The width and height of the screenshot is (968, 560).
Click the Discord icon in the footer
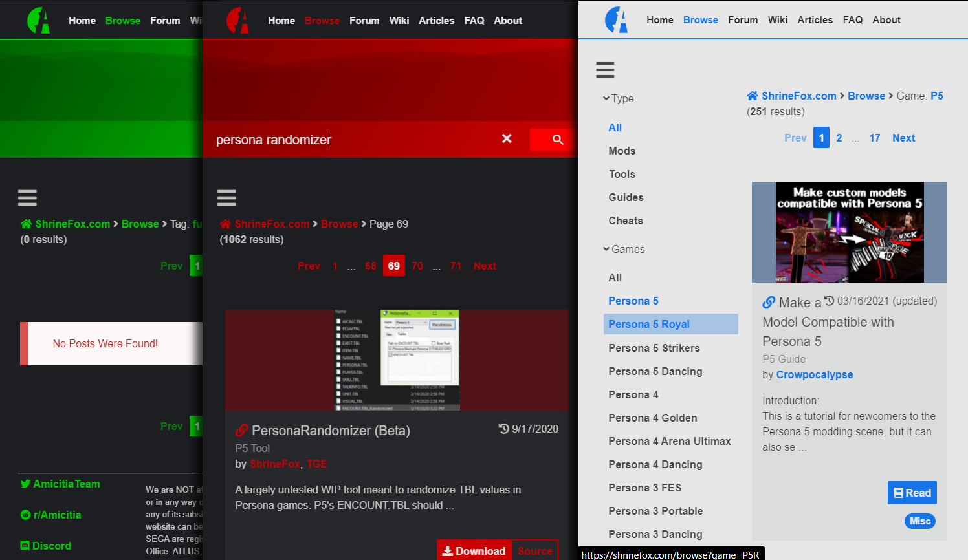[x=25, y=546]
